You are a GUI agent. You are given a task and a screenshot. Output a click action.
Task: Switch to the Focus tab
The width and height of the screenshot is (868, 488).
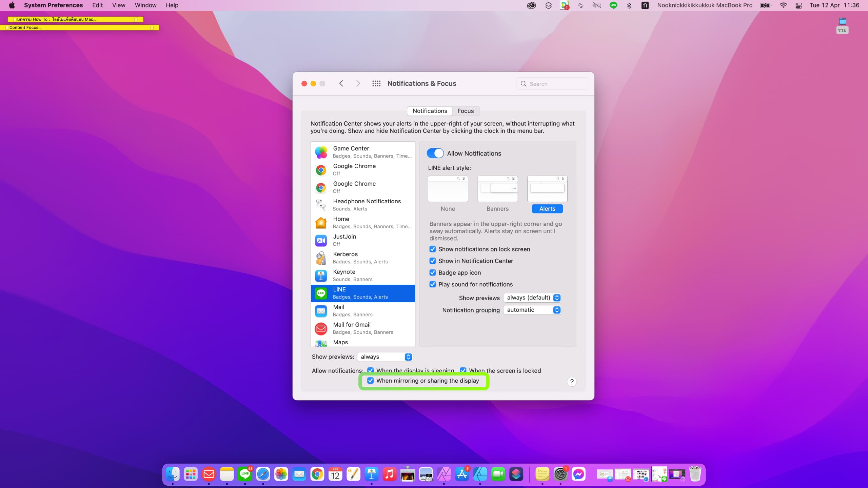click(x=466, y=111)
